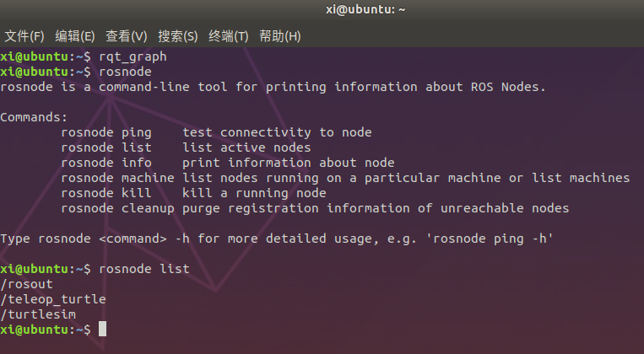Open the 查看(V) menu

127,36
